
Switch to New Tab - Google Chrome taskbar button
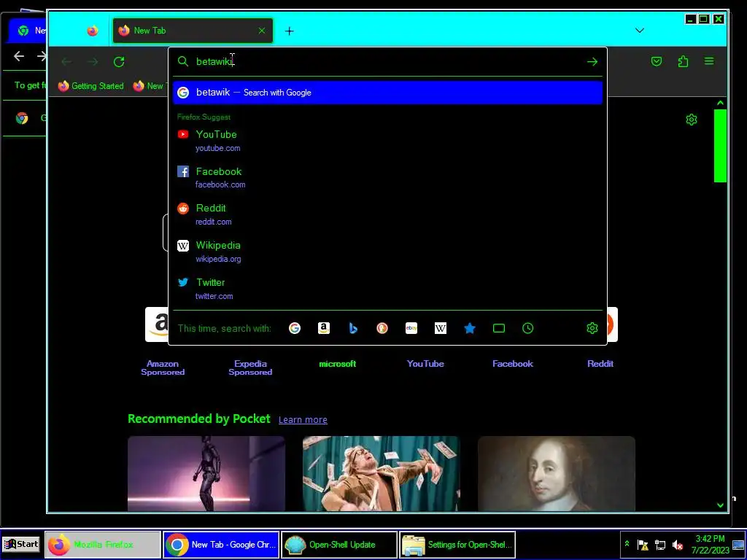[x=221, y=545]
